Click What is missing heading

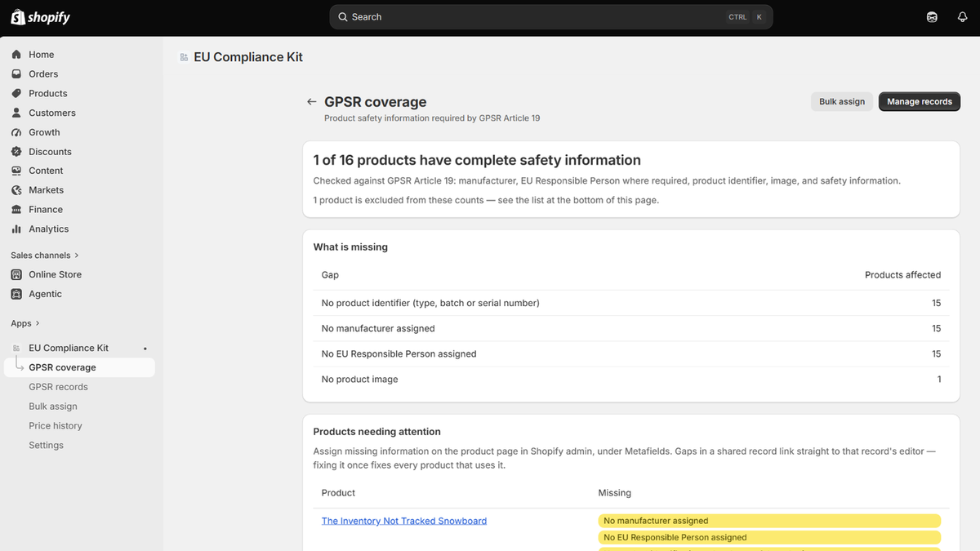coord(350,247)
